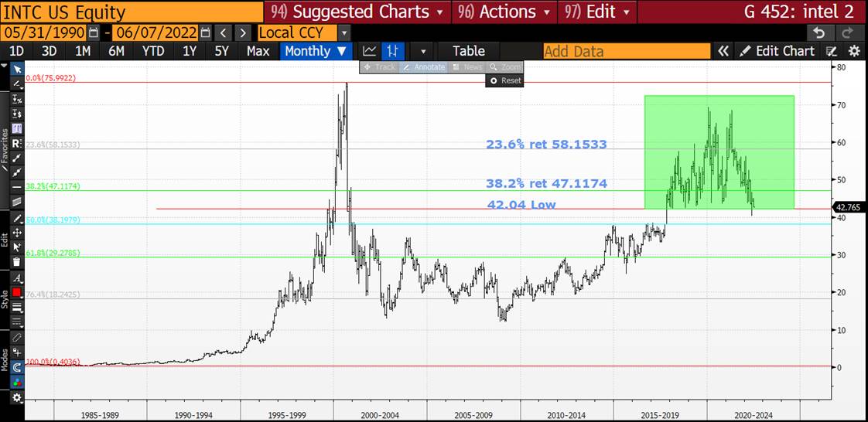Viewport: 868px width, 422px height.
Task: Open the line thickness style selector
Action: pos(17,307)
